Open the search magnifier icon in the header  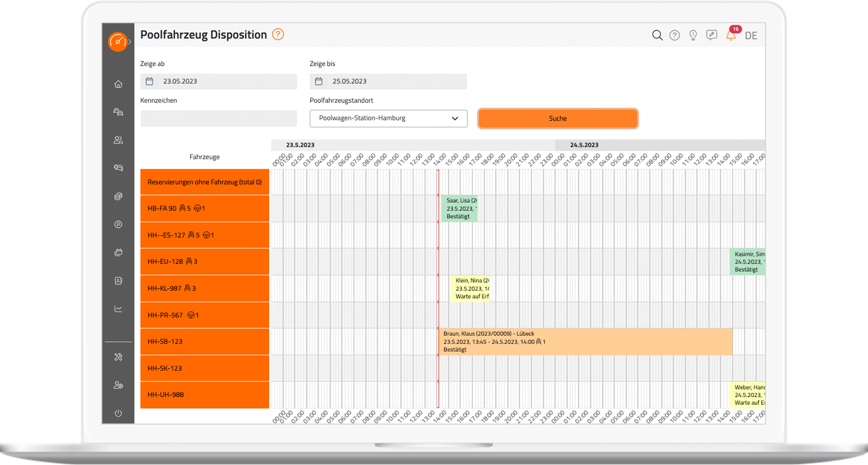click(x=657, y=35)
